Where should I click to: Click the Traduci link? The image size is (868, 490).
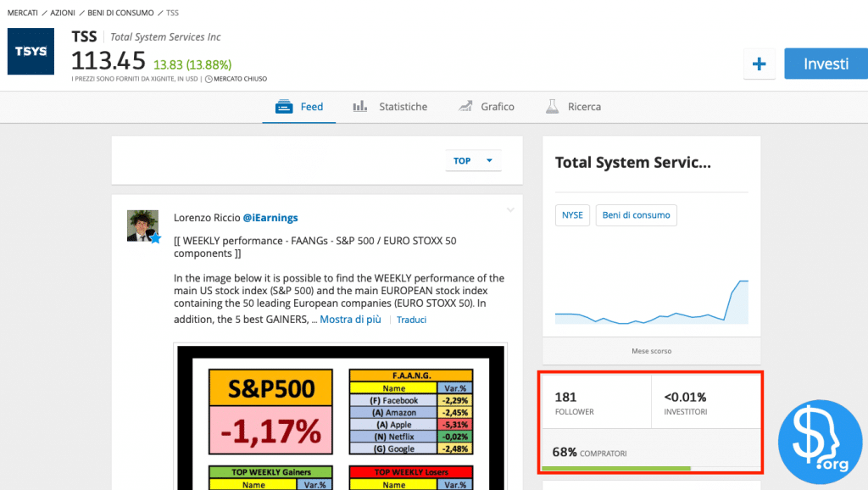(411, 320)
